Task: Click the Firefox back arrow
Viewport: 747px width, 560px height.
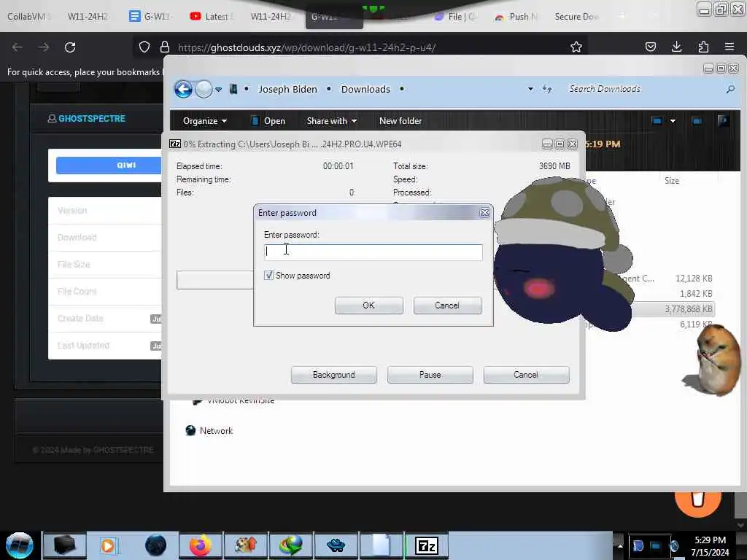Action: (18, 47)
